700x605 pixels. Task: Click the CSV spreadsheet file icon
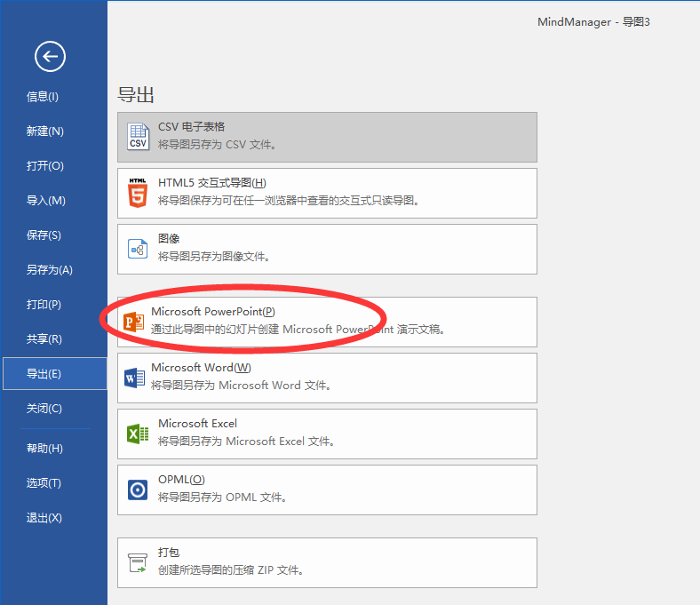tap(138, 137)
